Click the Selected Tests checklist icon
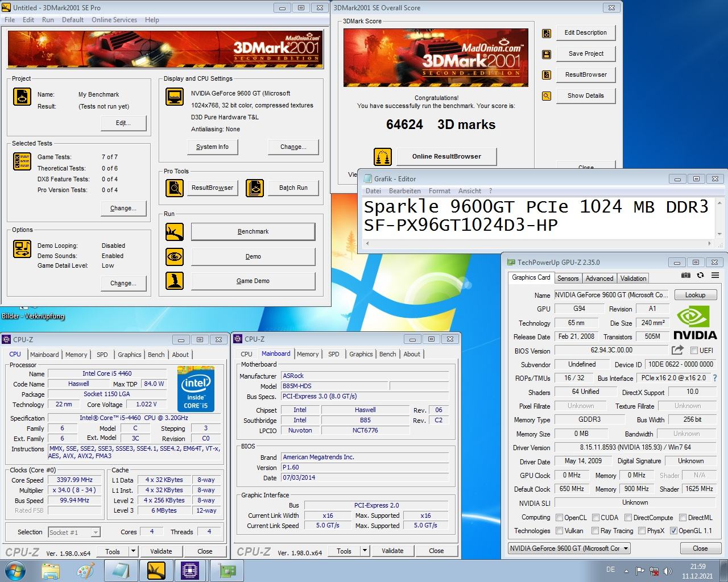The width and height of the screenshot is (728, 582). (x=22, y=161)
